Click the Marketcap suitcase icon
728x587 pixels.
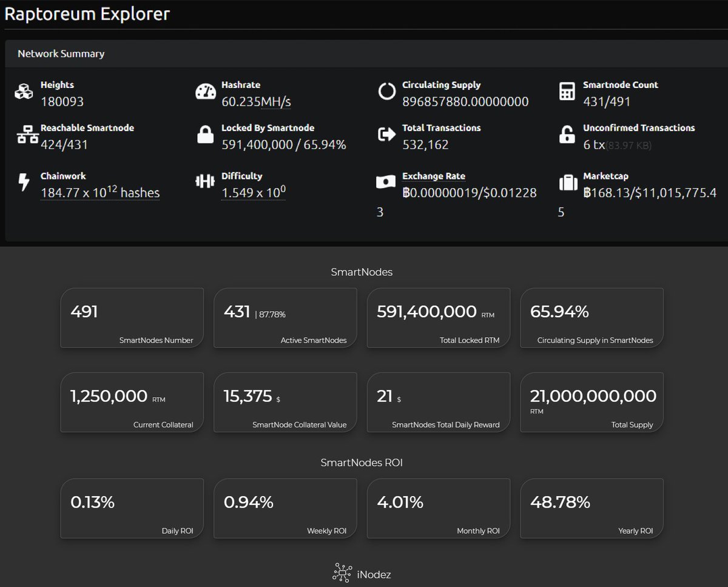click(568, 183)
